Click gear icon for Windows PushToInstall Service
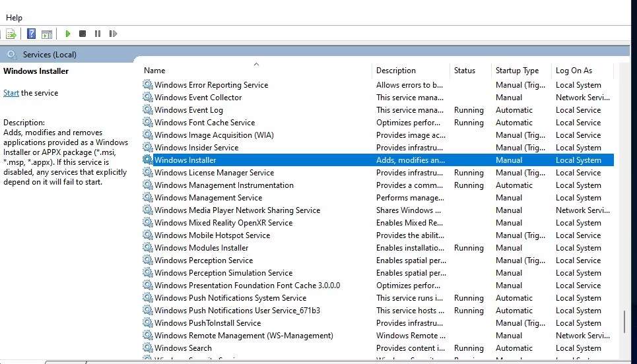 [147, 323]
